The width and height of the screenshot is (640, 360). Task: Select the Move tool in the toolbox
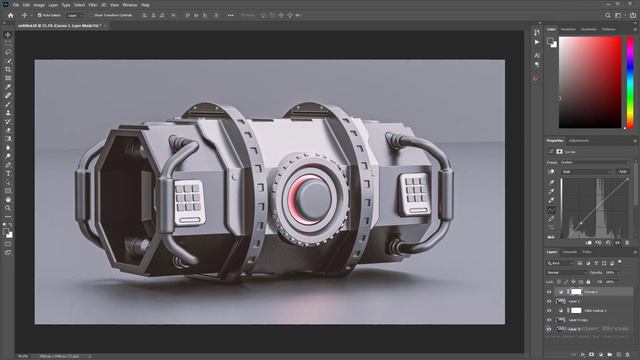coord(8,35)
